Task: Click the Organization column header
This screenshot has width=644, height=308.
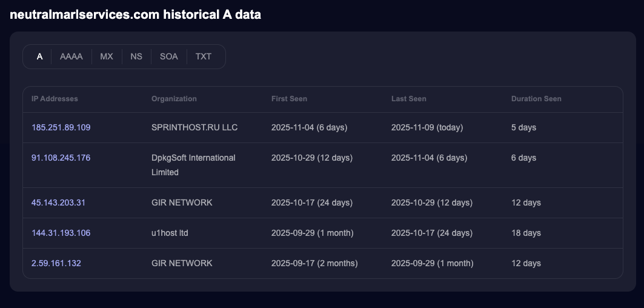Action: [174, 99]
